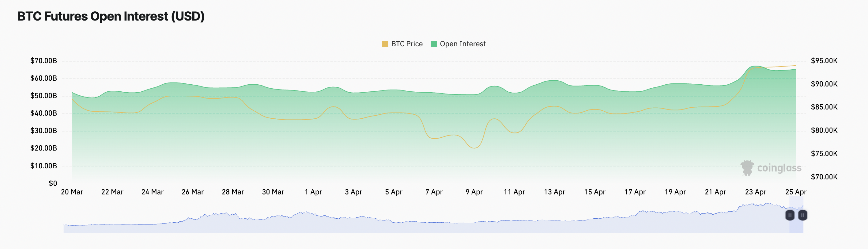Screen dimensions: 868x249
Task: Click the BTC Futures Open Interest title
Action: point(111,16)
